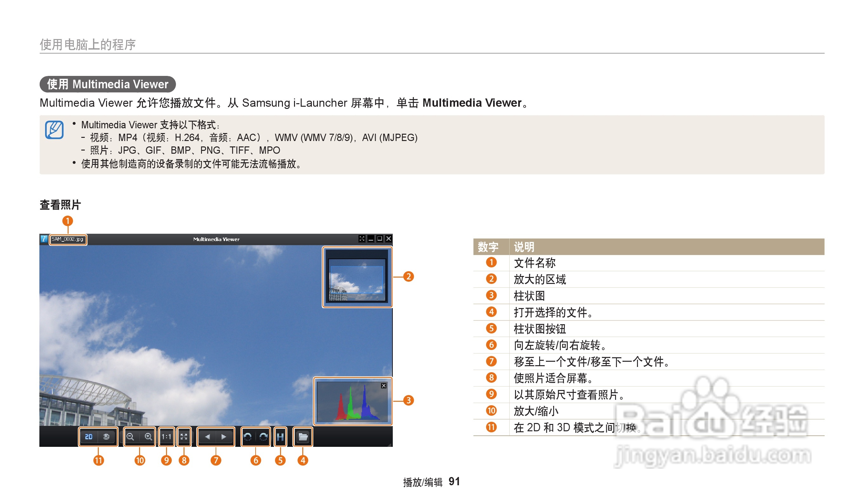Enable 2D display mode

(89, 437)
